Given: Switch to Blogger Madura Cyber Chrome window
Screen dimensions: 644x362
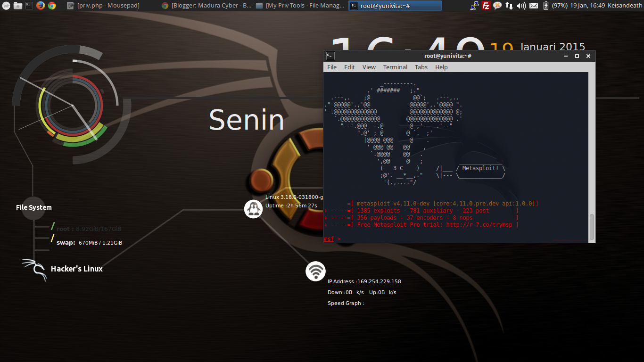Looking at the screenshot, I should [206, 6].
